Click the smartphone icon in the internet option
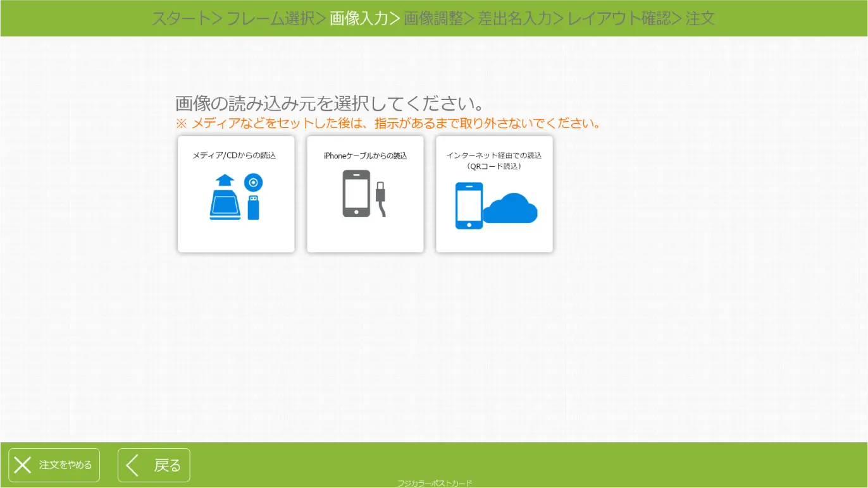The image size is (868, 488). click(x=468, y=204)
